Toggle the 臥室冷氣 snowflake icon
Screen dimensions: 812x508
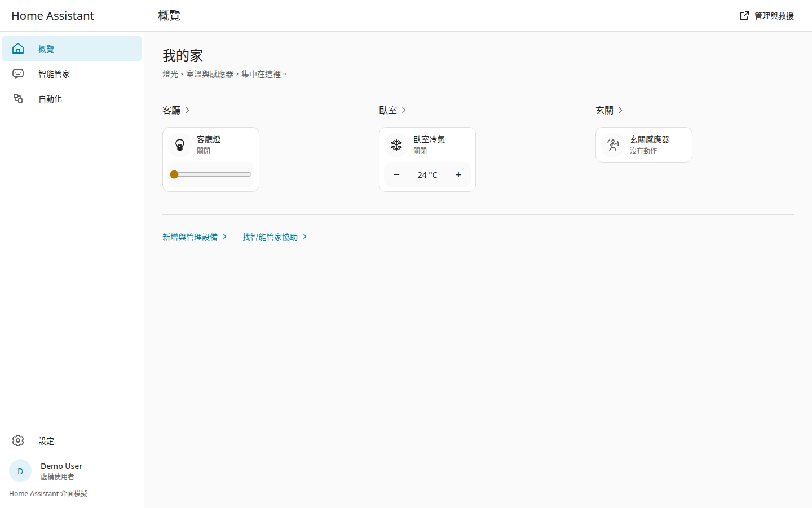(x=396, y=144)
